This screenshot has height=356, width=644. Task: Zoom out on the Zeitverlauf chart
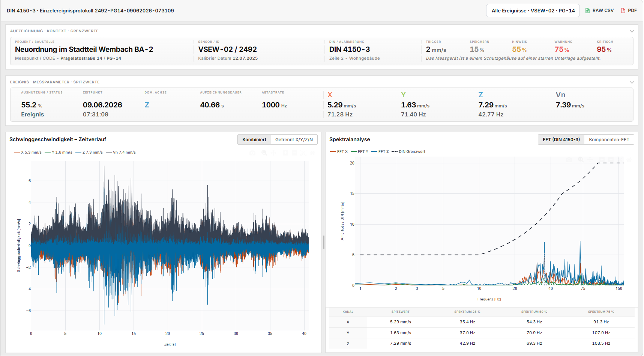tap(294, 153)
